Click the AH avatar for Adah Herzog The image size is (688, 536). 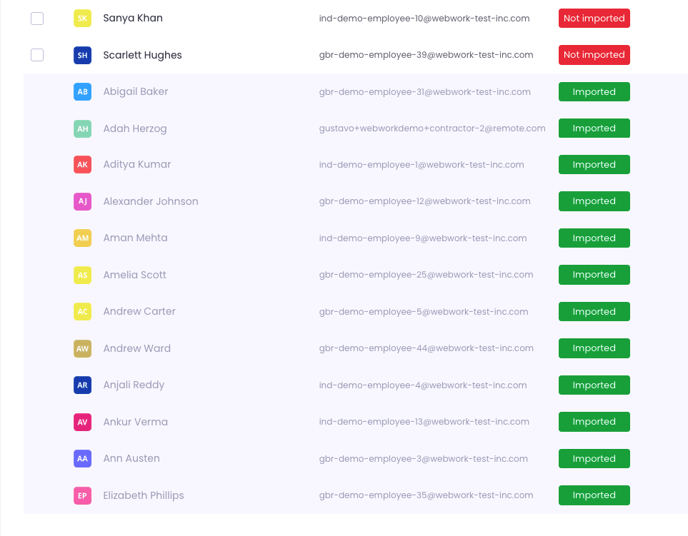pos(82,129)
